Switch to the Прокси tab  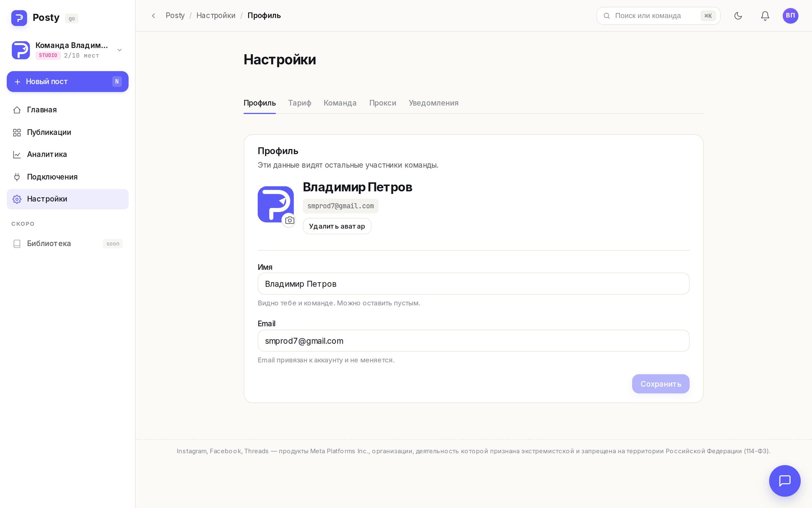(383, 103)
